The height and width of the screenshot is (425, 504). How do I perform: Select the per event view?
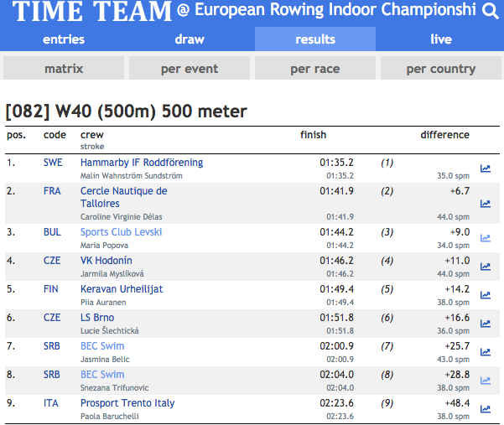point(190,69)
